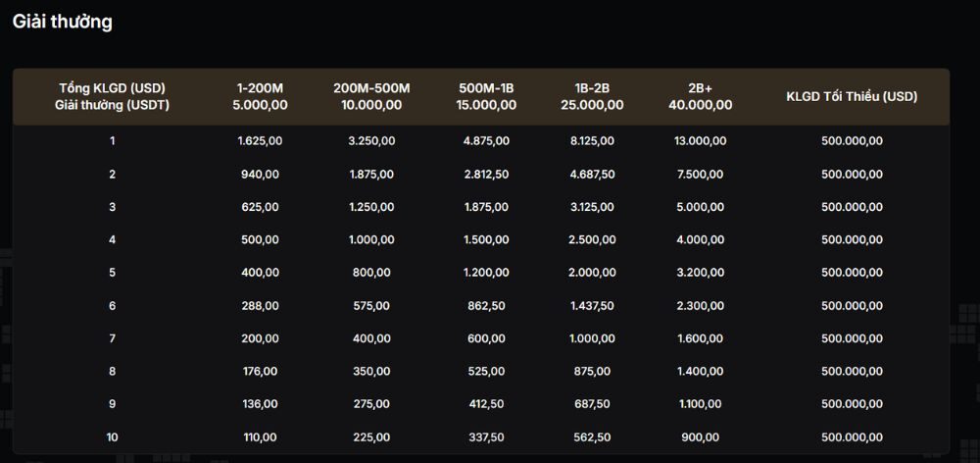Select rank number 10 in first column
The height and width of the screenshot is (463, 980).
coord(113,437)
